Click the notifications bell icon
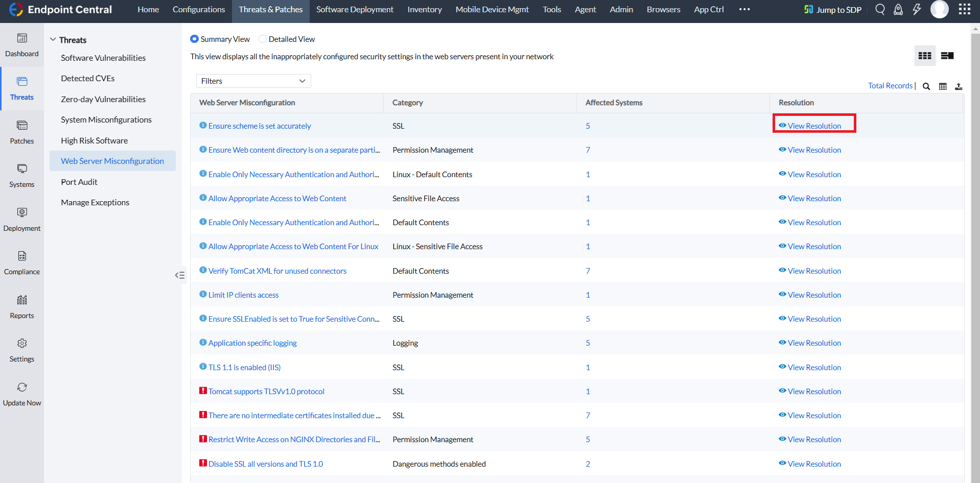This screenshot has width=980, height=483. 898,10
